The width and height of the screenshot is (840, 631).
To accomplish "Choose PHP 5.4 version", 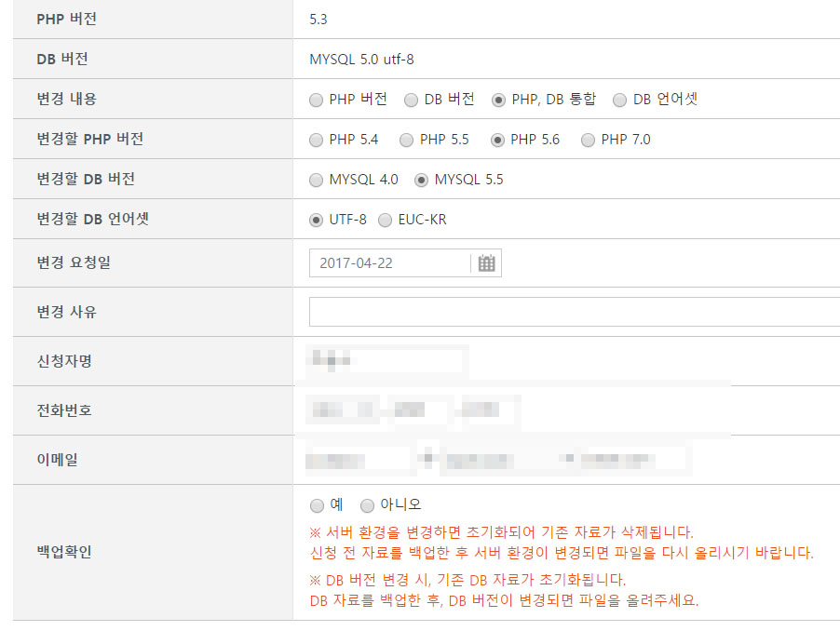I will click(x=317, y=141).
